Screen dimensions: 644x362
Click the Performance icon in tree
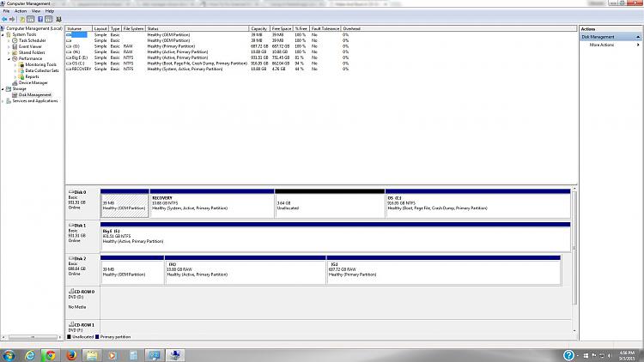(x=15, y=58)
